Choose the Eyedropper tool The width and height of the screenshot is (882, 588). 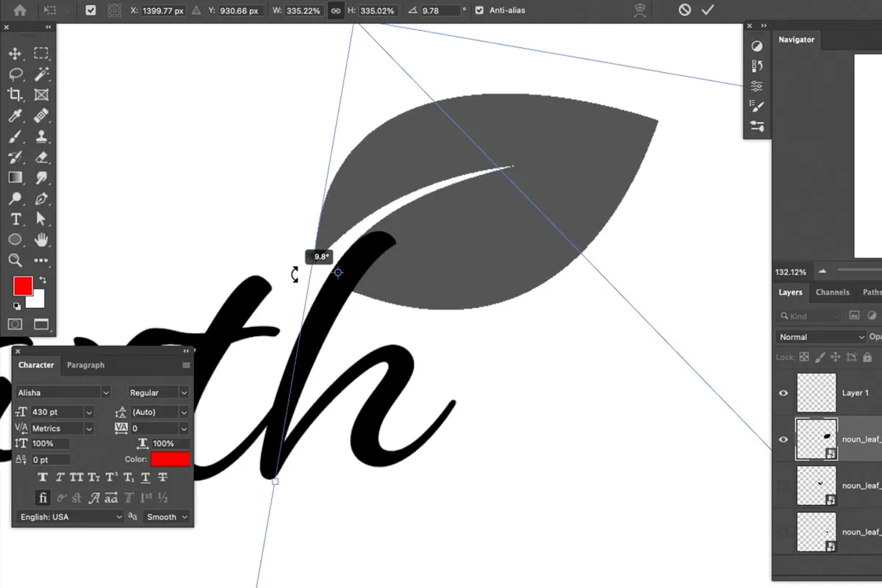tap(15, 115)
